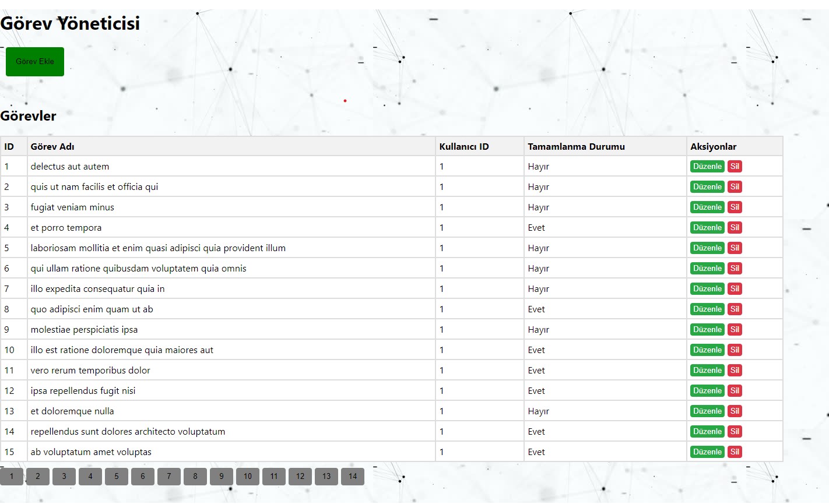Go to pagination page 2
This screenshot has width=829, height=504.
click(x=38, y=477)
